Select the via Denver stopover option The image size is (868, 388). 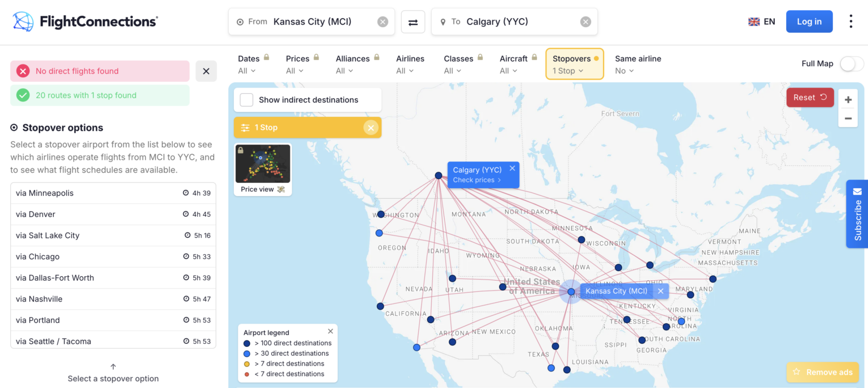click(x=113, y=214)
